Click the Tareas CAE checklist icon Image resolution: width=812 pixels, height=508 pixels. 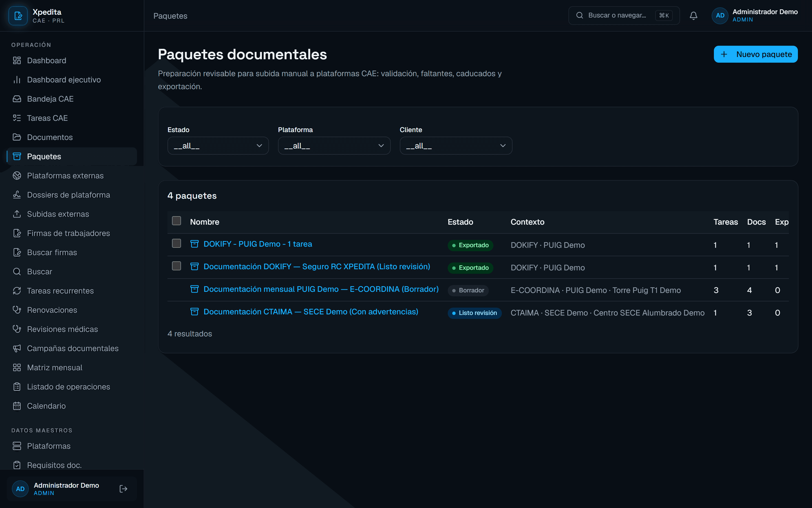point(17,118)
